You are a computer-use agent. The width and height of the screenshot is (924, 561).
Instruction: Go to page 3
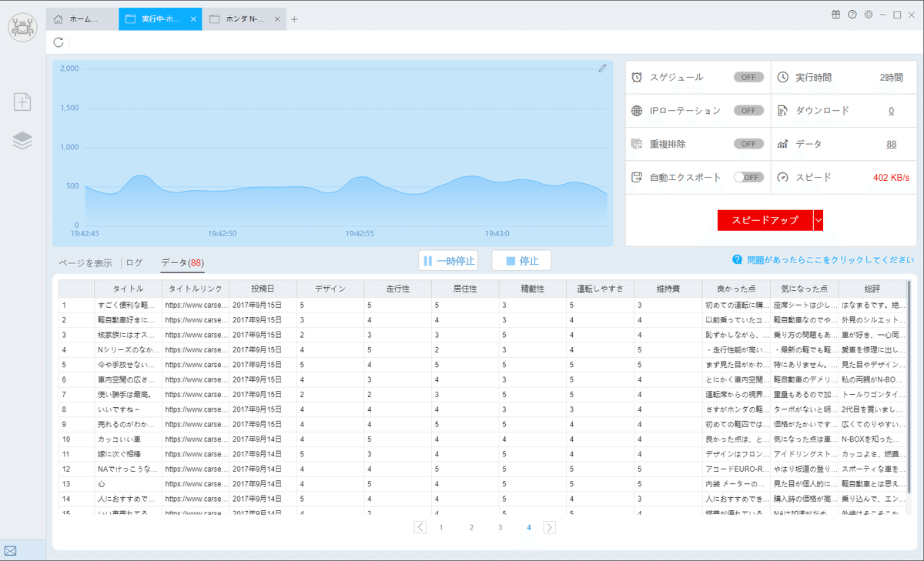click(x=500, y=527)
